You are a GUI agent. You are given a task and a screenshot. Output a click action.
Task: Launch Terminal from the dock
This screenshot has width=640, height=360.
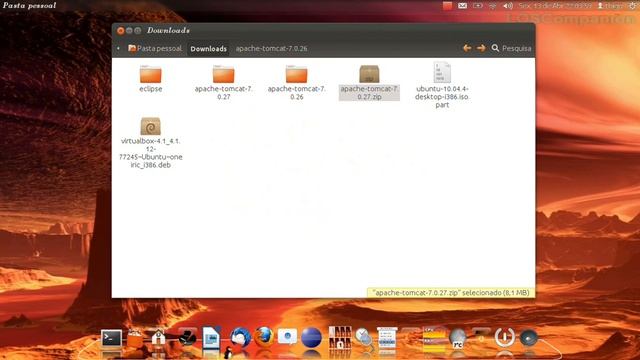click(111, 338)
